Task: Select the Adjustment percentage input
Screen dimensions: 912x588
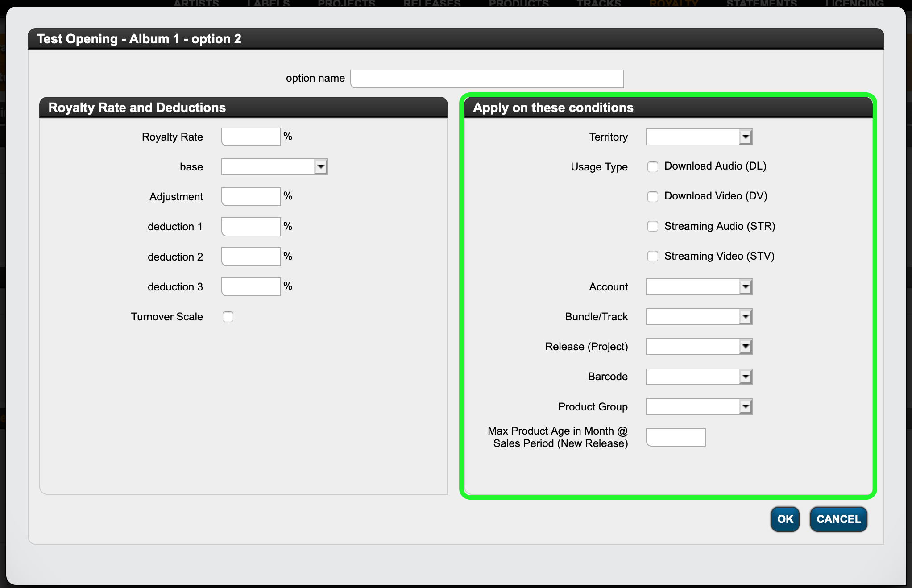Action: (x=251, y=197)
